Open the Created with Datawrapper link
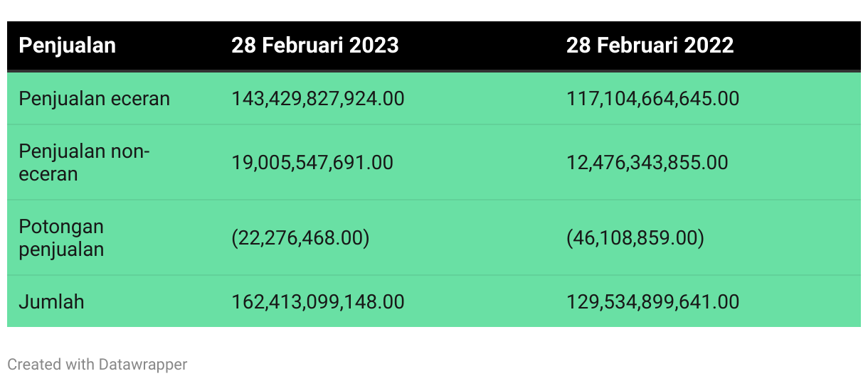This screenshot has width=868, height=381. click(97, 365)
